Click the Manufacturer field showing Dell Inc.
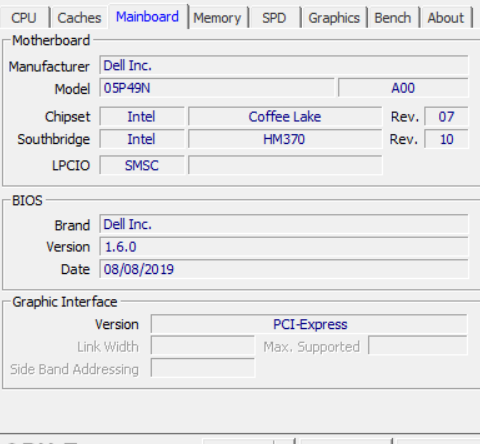The height and width of the screenshot is (444, 480). (284, 65)
